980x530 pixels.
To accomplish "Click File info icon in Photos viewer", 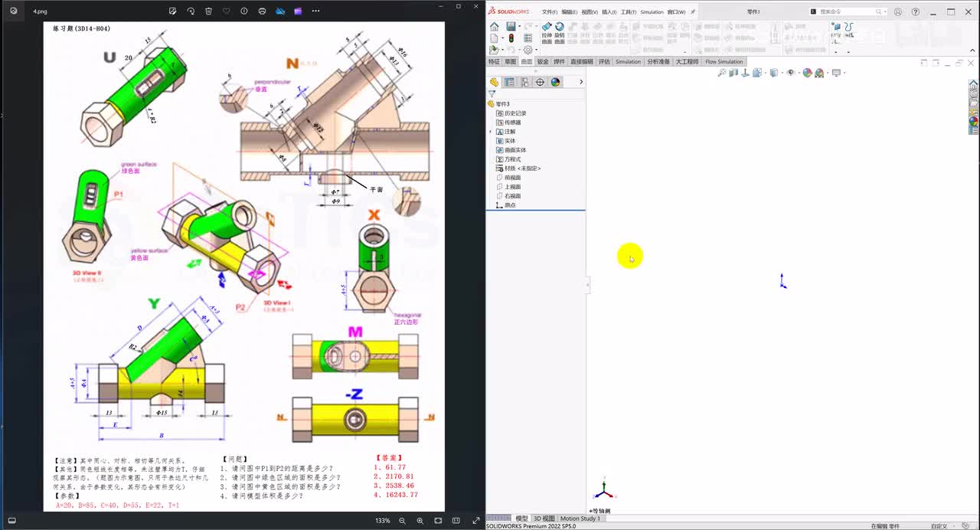I will pos(244,11).
